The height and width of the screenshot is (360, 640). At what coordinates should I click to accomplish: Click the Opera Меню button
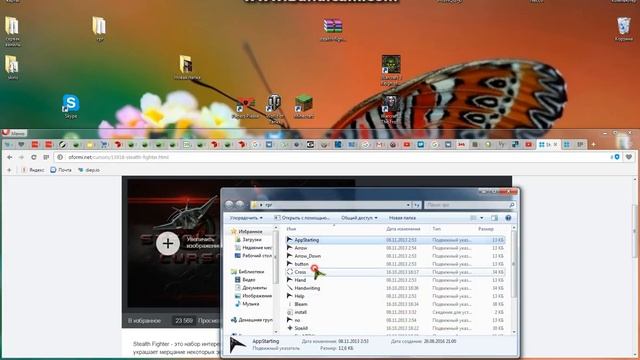coord(14,133)
